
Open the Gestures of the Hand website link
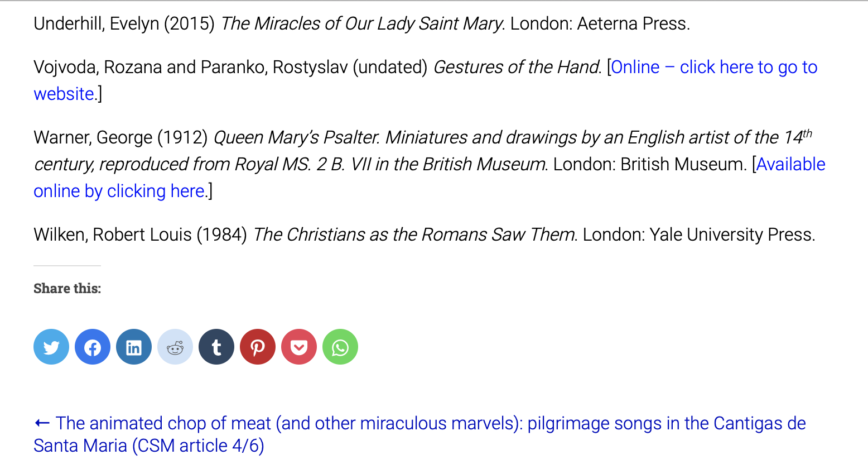714,67
